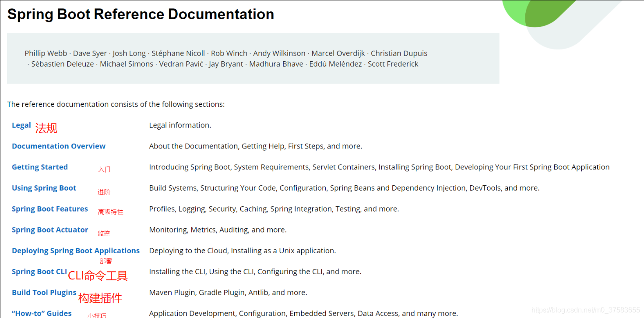644x318 pixels.
Task: Open the Documentation Overview link
Action: click(x=59, y=146)
